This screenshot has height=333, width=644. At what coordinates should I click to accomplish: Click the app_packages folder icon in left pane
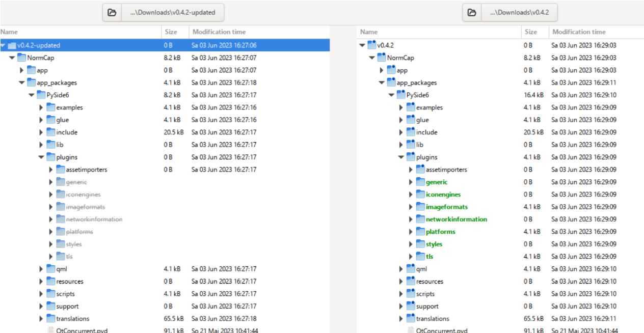tap(31, 82)
